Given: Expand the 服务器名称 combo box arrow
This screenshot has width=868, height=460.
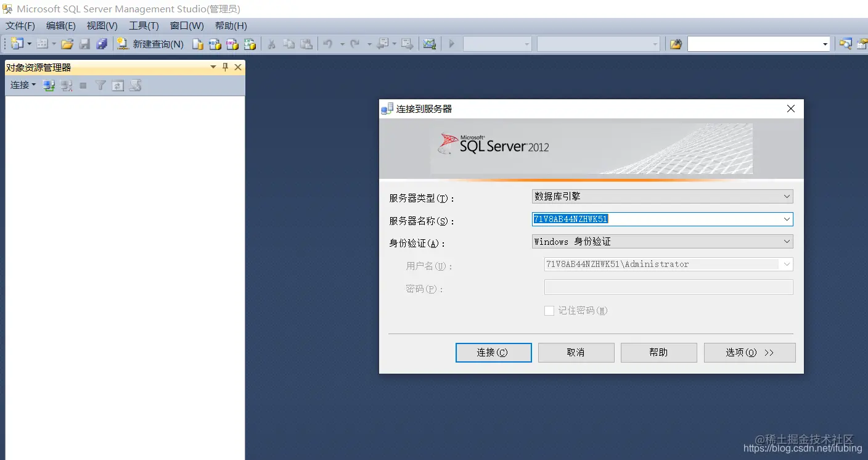Looking at the screenshot, I should coord(787,219).
